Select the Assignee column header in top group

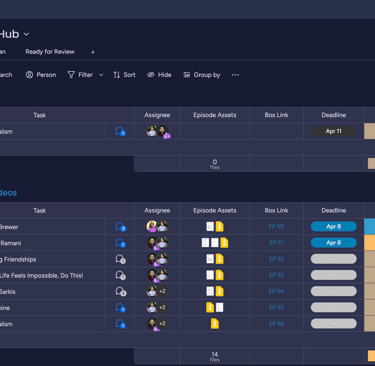coord(157,115)
